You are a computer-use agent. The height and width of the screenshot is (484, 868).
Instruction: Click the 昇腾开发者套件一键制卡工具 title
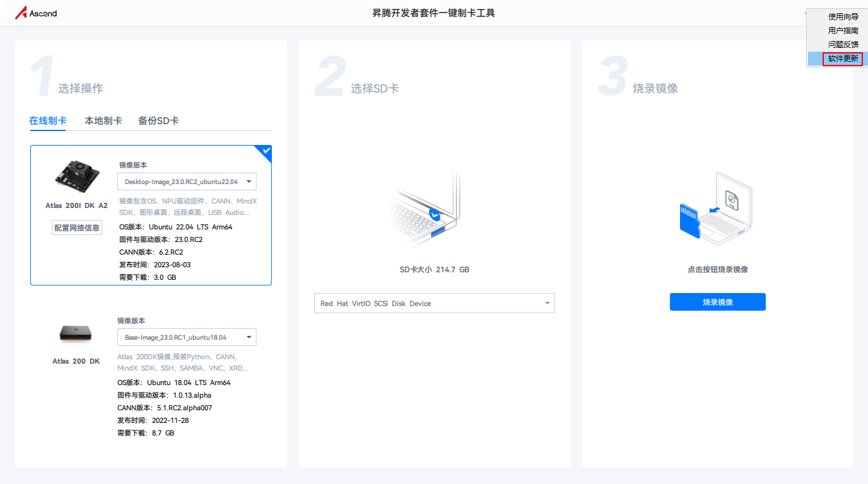[434, 13]
